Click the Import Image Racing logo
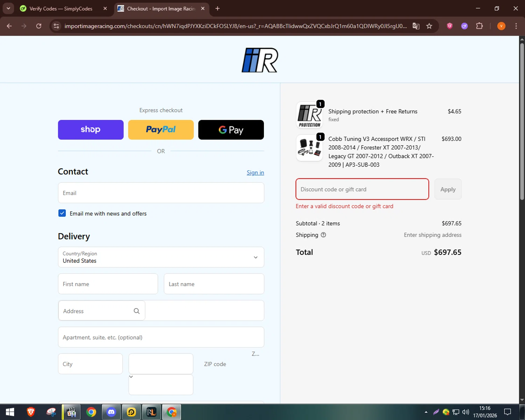This screenshot has height=420, width=525. [259, 60]
